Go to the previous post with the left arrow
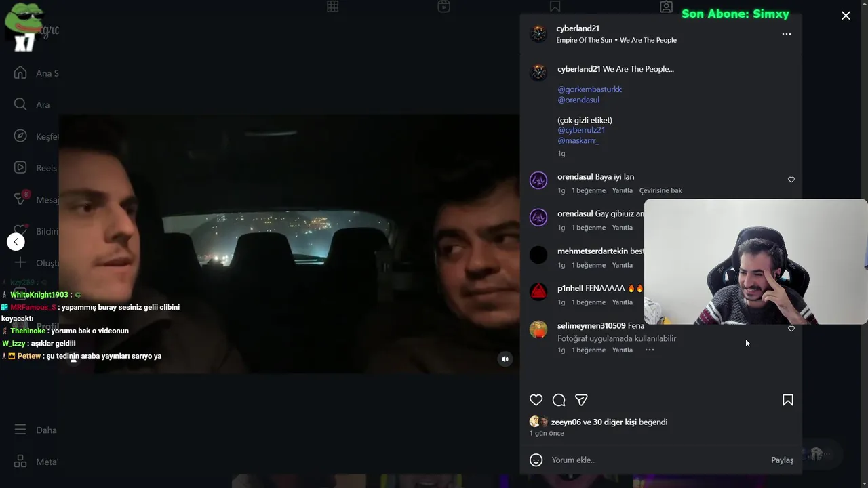This screenshot has height=488, width=868. pyautogui.click(x=16, y=242)
